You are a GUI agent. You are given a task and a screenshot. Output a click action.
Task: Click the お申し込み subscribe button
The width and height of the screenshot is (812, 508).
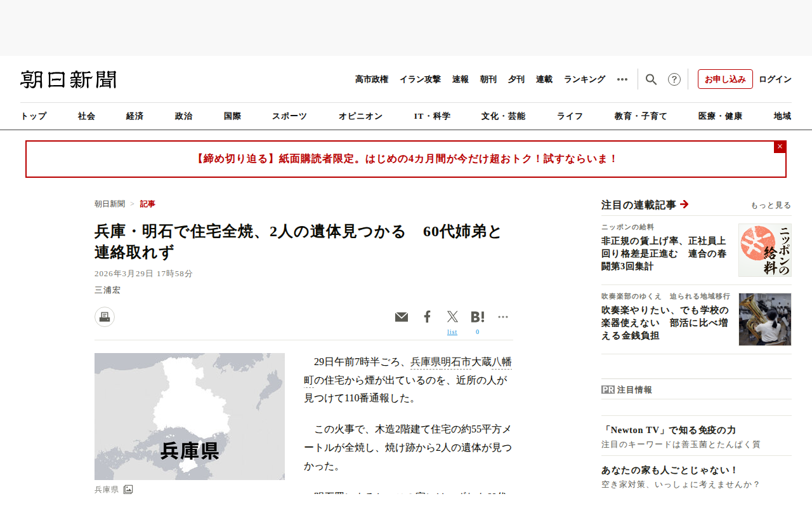[x=725, y=79]
